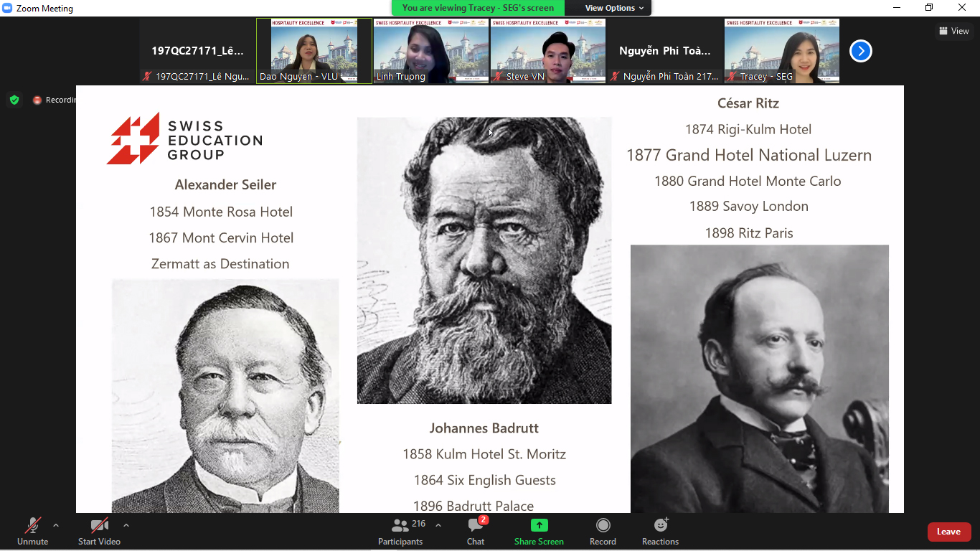Select the 197QC27171_Lê participant tile
The width and height of the screenshot is (980, 551).
tap(197, 51)
